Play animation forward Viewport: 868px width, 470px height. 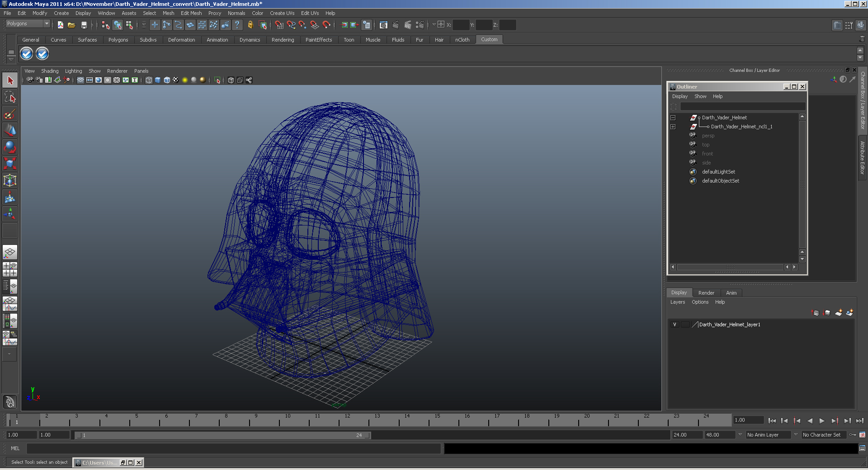pos(822,421)
